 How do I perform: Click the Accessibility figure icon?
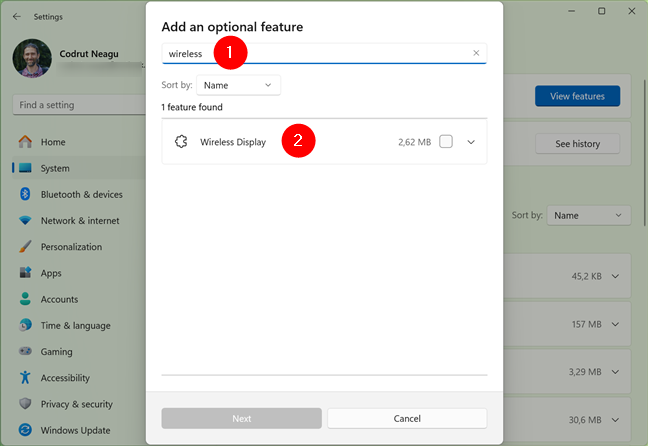pyautogui.click(x=25, y=377)
